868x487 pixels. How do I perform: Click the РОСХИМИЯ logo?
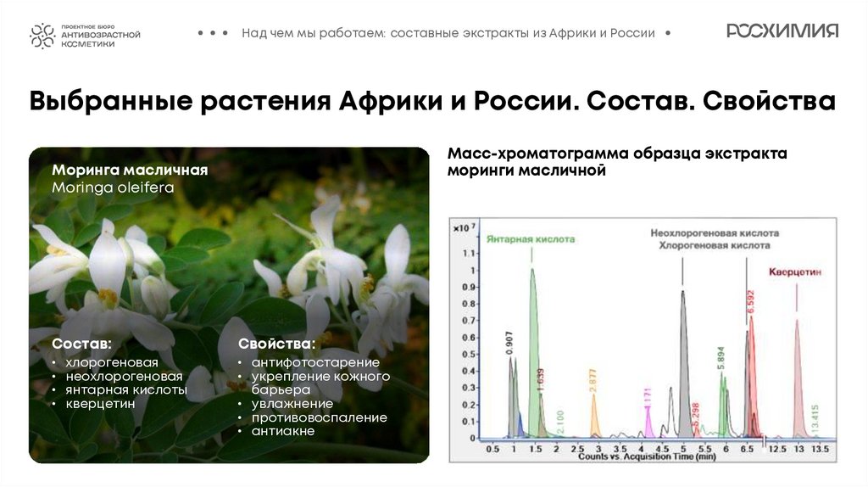[x=782, y=31]
